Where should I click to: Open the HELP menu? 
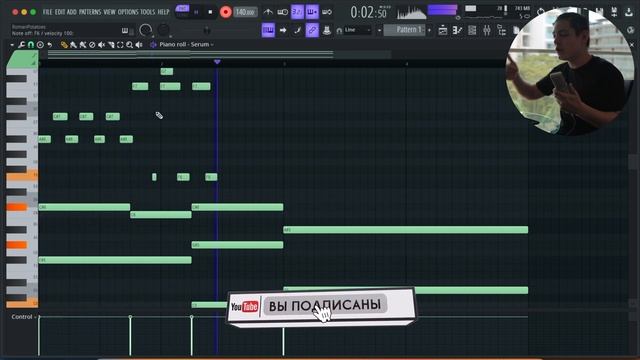click(x=163, y=12)
